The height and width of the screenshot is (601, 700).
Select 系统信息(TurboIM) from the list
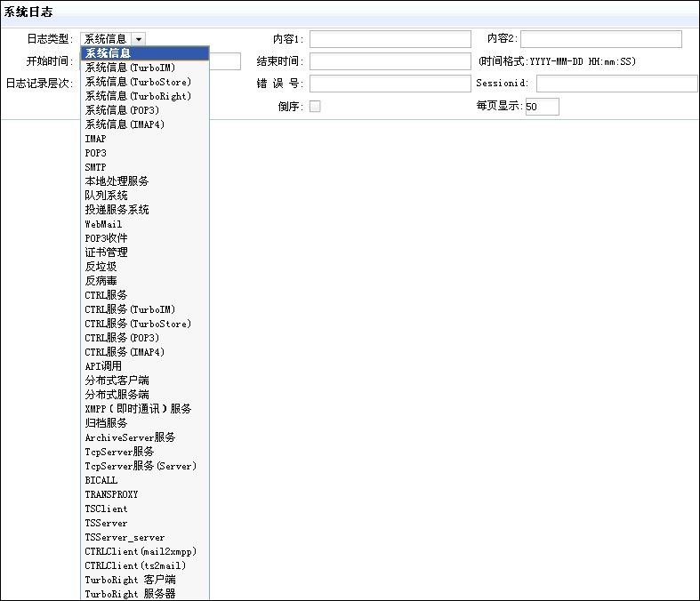tap(130, 68)
